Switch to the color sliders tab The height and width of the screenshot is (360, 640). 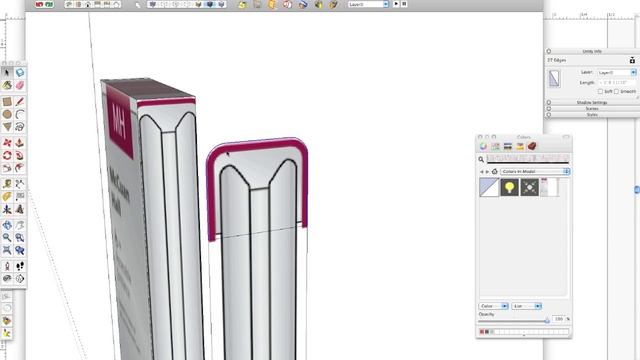pos(496,147)
